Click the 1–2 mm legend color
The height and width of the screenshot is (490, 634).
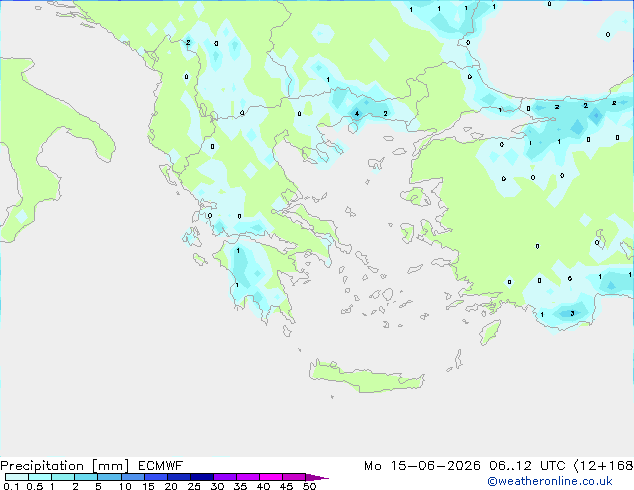point(63,477)
